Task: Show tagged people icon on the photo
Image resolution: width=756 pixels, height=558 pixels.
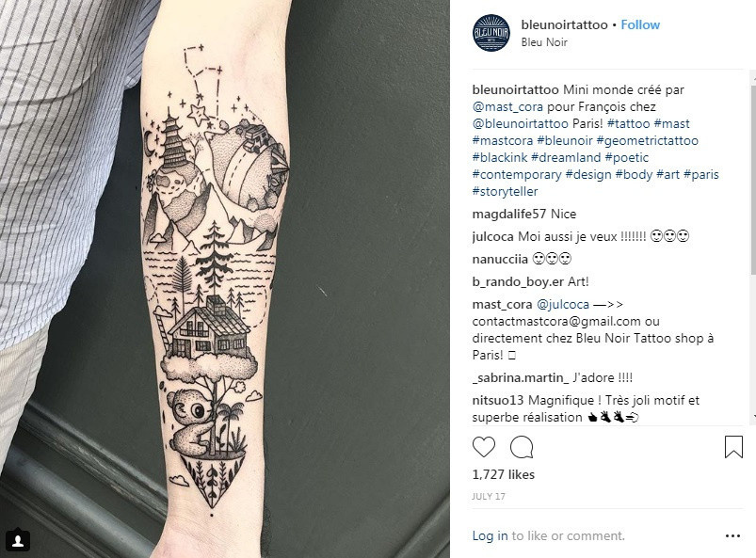Action: (x=18, y=541)
